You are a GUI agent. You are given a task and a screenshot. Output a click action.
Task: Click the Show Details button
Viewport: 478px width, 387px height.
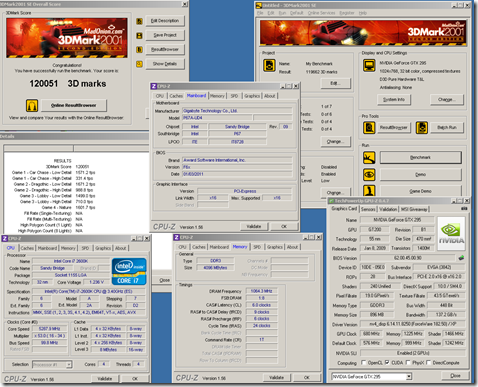[165, 64]
